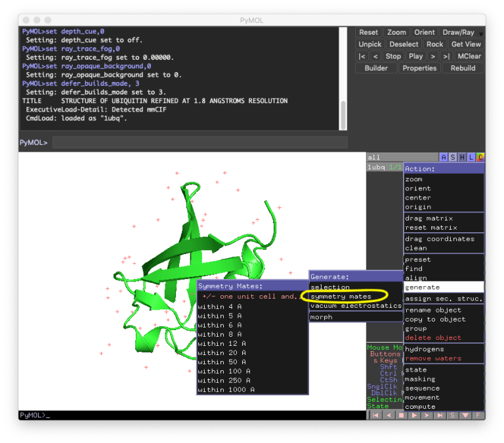The width and height of the screenshot is (504, 443).
Task: Click delete object in Action menu
Action: click(444, 338)
